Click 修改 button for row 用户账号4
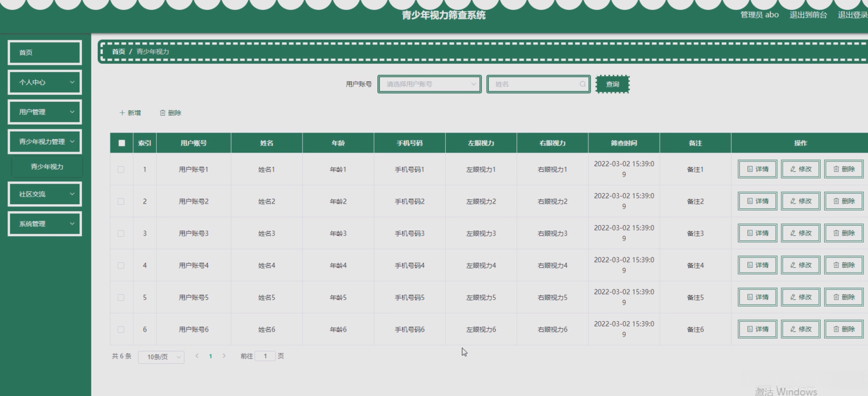868x396 pixels. [x=801, y=265]
